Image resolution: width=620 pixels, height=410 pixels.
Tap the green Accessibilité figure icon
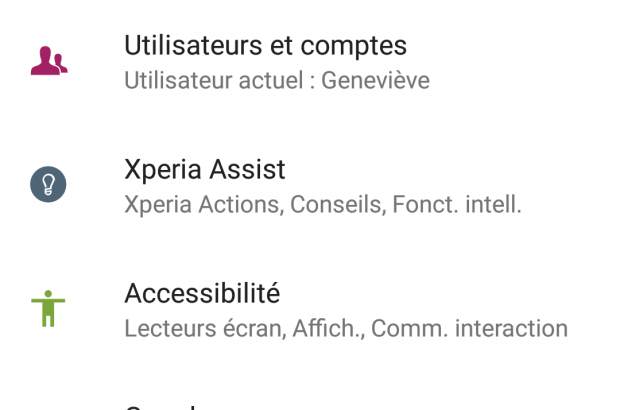[48, 308]
